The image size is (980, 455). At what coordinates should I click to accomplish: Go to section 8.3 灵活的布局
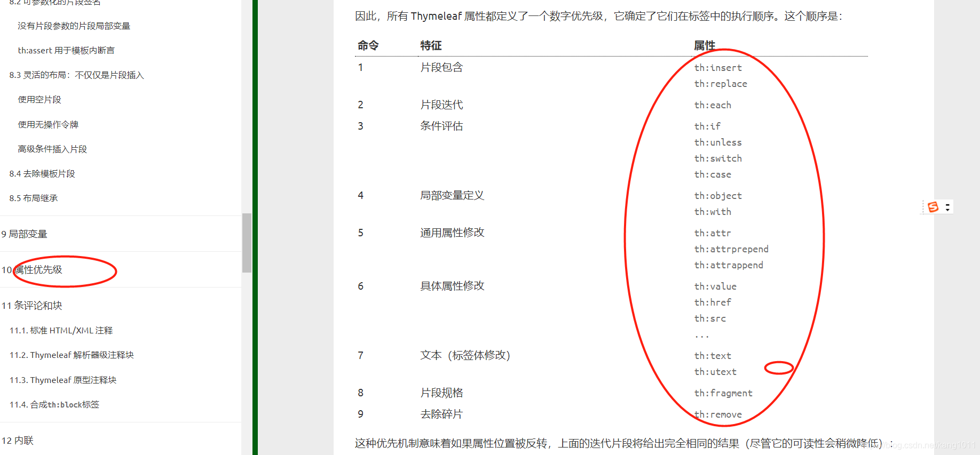[x=77, y=75]
